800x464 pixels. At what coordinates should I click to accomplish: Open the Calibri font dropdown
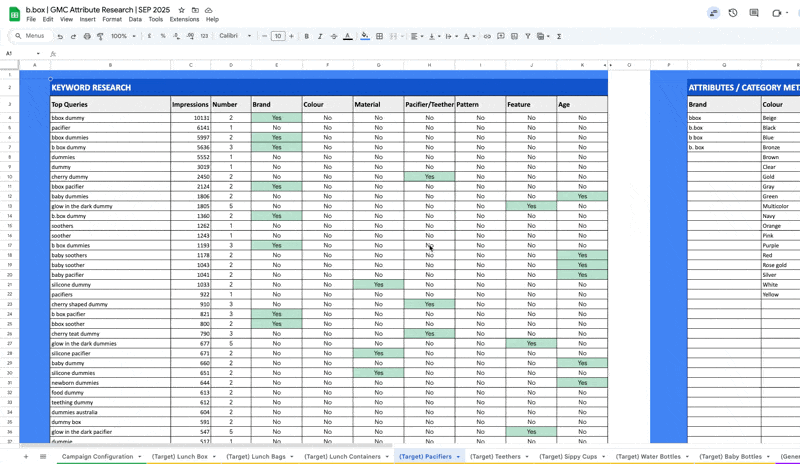click(x=234, y=36)
